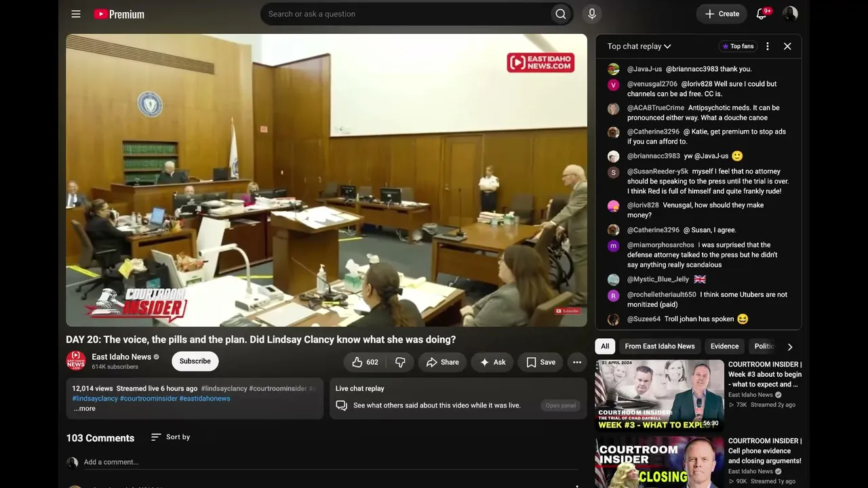
Task: Share this video
Action: pyautogui.click(x=442, y=362)
